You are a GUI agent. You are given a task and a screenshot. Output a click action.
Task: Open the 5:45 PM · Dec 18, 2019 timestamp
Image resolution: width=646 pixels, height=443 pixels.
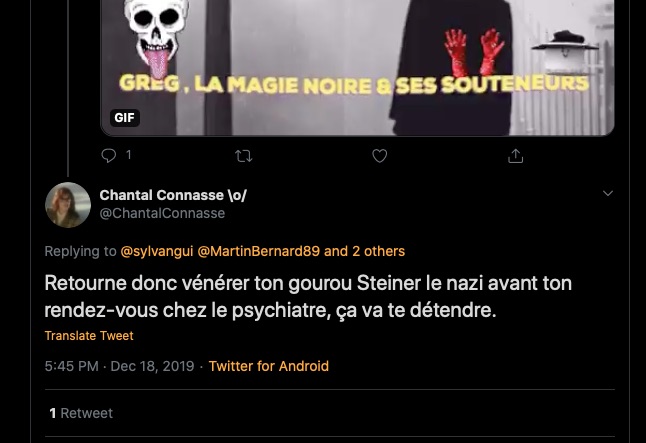pos(119,366)
